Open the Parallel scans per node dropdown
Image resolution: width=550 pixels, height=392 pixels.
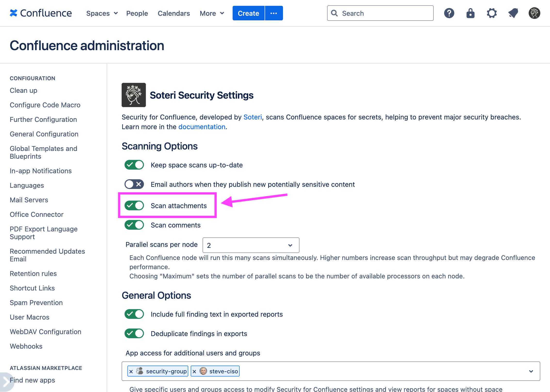251,245
